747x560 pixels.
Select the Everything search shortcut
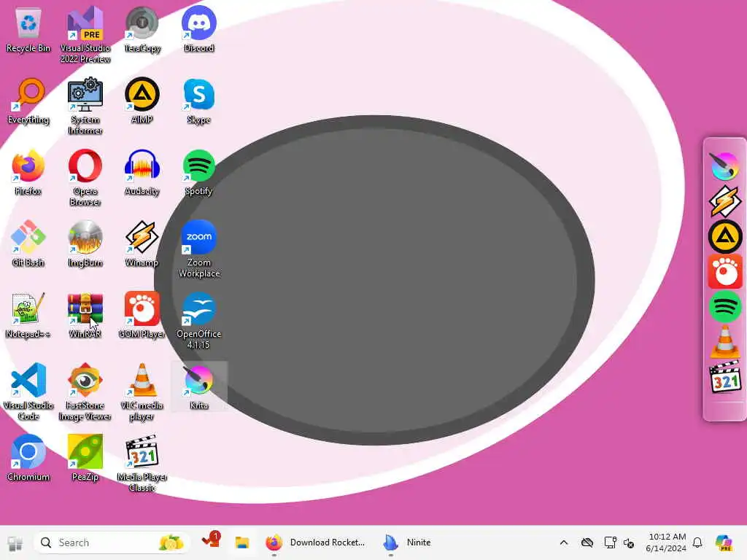(28, 101)
